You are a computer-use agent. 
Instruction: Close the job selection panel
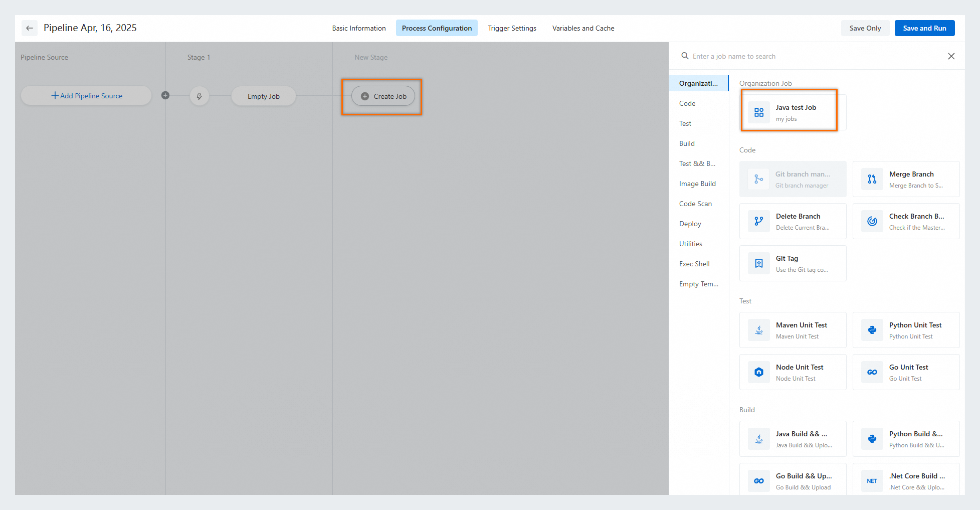click(951, 56)
